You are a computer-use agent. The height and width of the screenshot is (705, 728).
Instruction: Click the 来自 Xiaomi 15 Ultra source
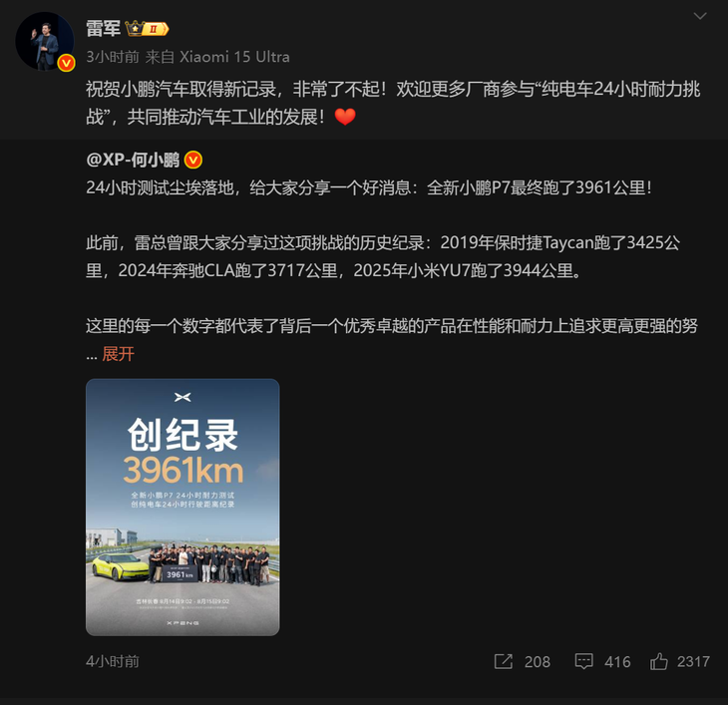217,57
